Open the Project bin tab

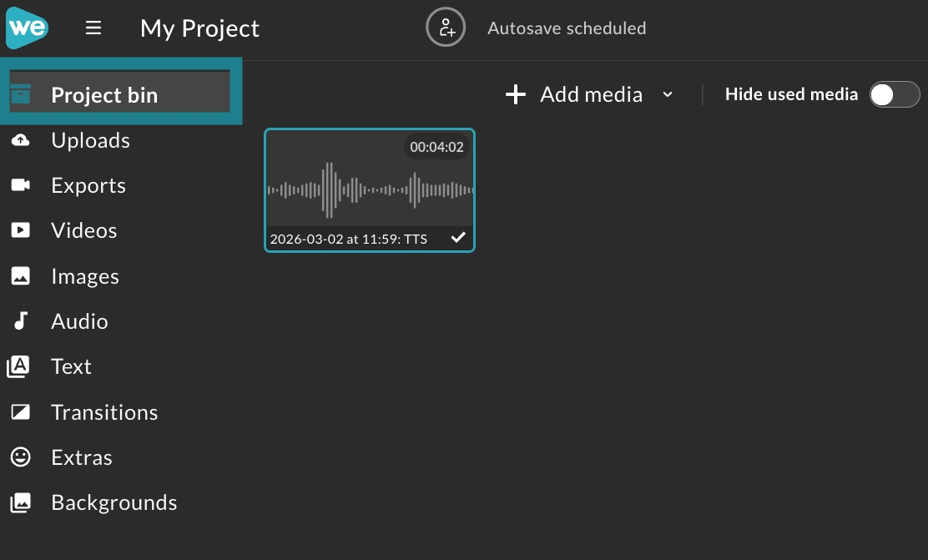pyautogui.click(x=120, y=91)
